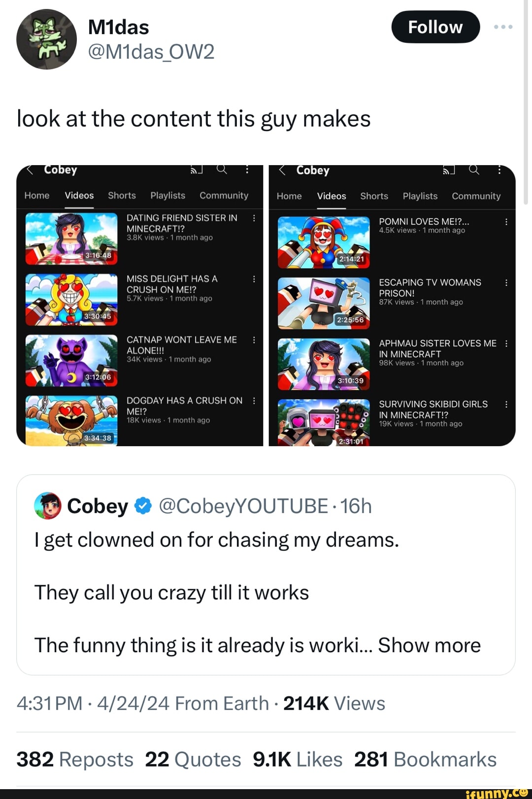This screenshot has height=799, width=532.
Task: Tap back arrow in left Cobey screenshot
Action: click(x=30, y=170)
